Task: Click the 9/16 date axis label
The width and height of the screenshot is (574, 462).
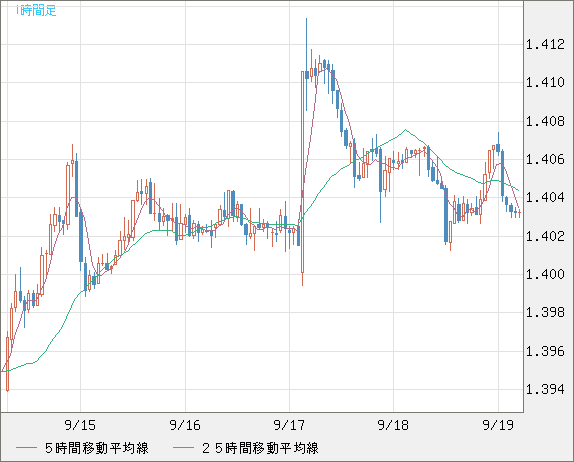Action: point(185,425)
